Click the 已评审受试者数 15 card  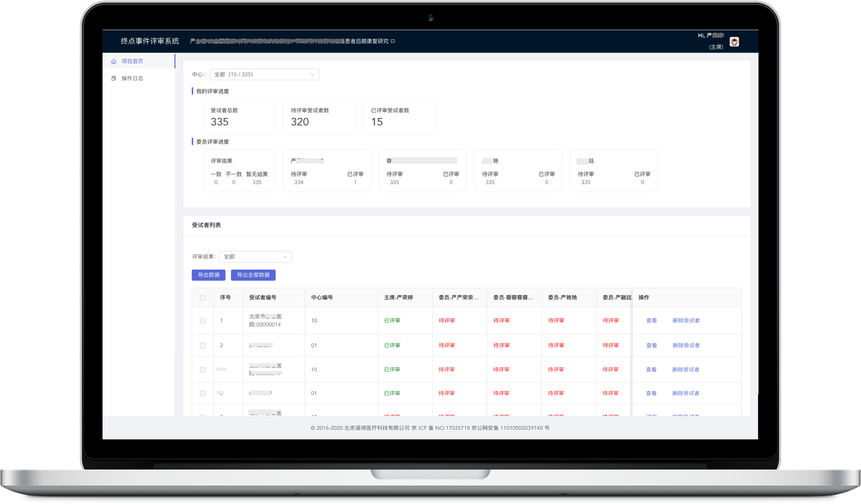(x=399, y=117)
